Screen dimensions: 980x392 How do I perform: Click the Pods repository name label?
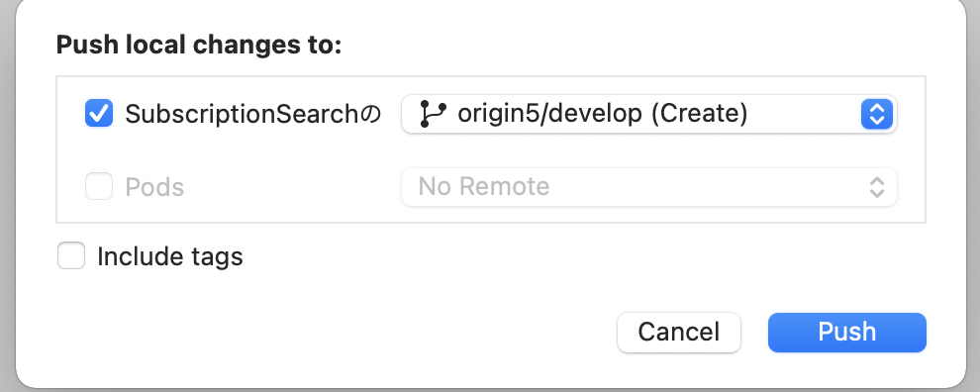154,187
